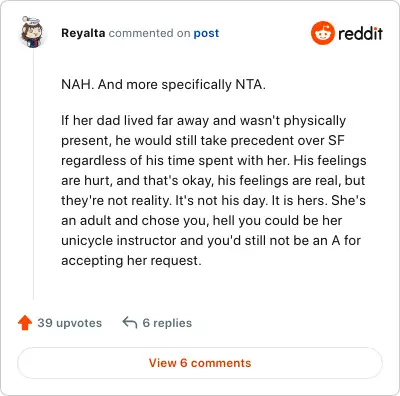Screen dimensions: 400x396
Task: Click the "NAH. And more specifically NTA." line
Action: tap(163, 85)
